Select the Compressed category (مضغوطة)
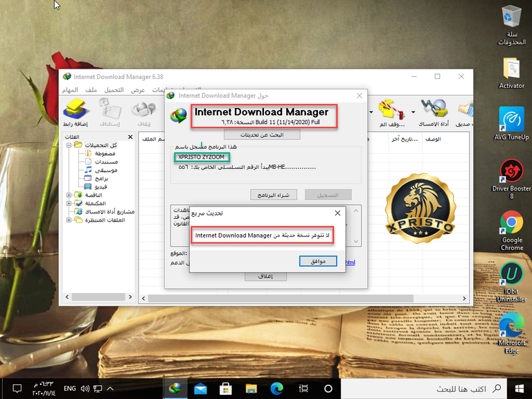532x399 pixels. pyautogui.click(x=105, y=153)
